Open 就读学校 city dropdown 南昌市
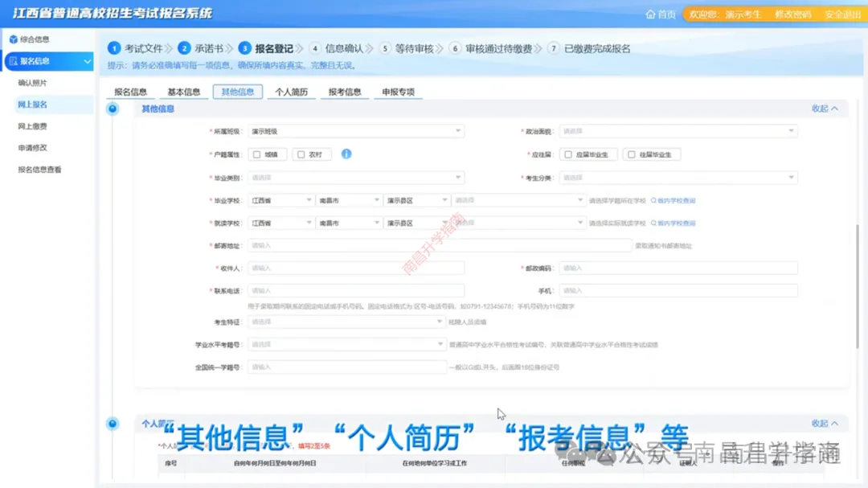Screen dimensions: 868x488 [349, 223]
